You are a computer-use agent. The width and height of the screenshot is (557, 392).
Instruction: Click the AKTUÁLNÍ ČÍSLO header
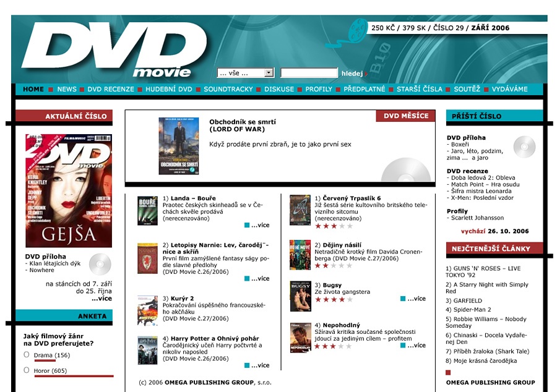pyautogui.click(x=64, y=116)
